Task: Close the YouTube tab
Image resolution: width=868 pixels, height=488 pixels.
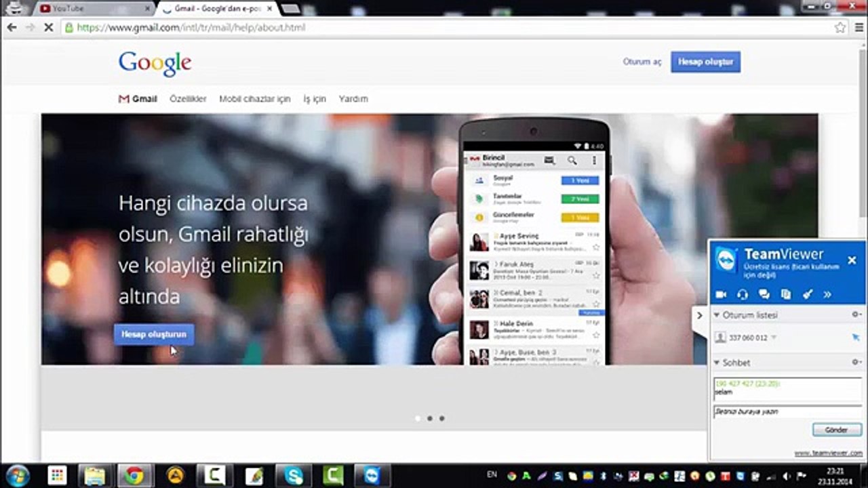Action: pos(148,9)
